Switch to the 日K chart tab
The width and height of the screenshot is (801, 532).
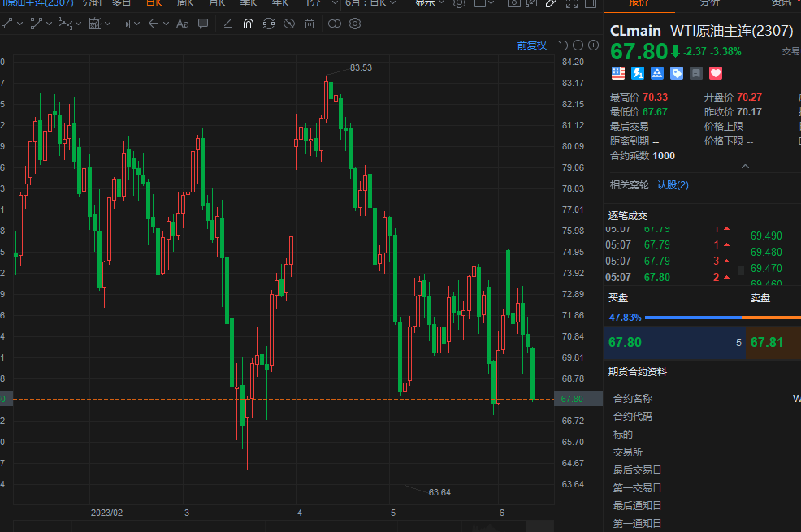pos(153,3)
